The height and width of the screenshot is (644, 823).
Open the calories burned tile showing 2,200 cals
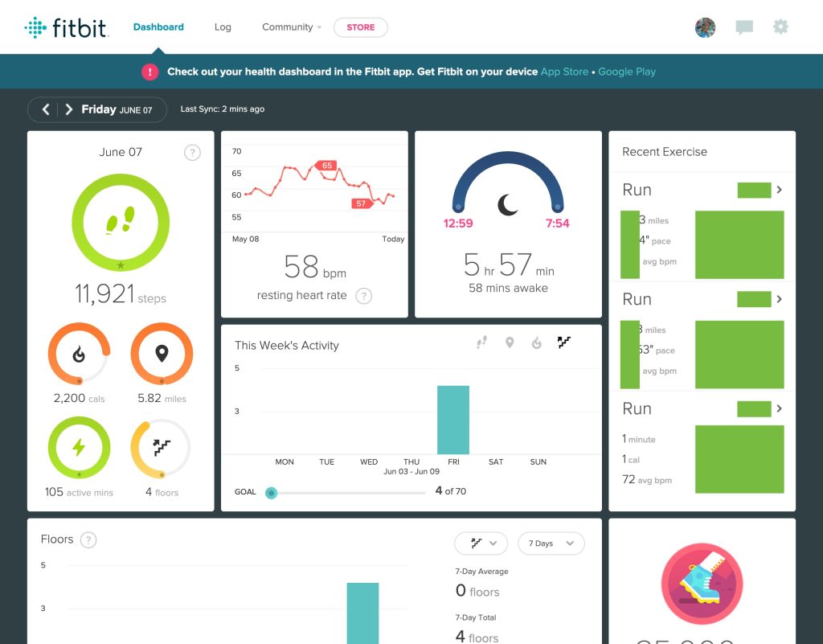tap(79, 354)
